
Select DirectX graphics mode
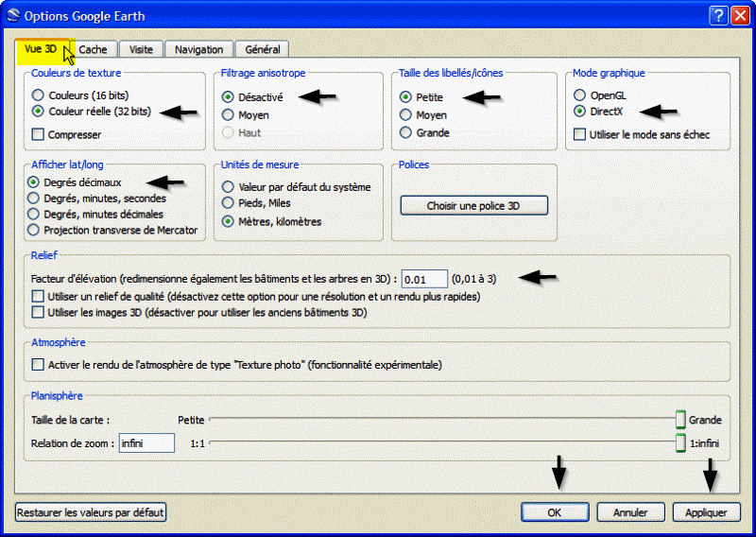click(x=579, y=112)
